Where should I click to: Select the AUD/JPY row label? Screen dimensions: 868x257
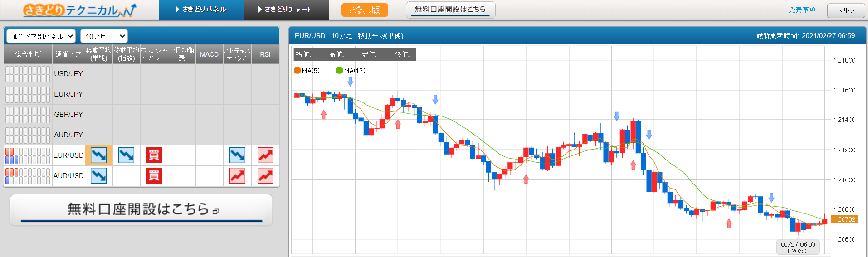tap(68, 135)
